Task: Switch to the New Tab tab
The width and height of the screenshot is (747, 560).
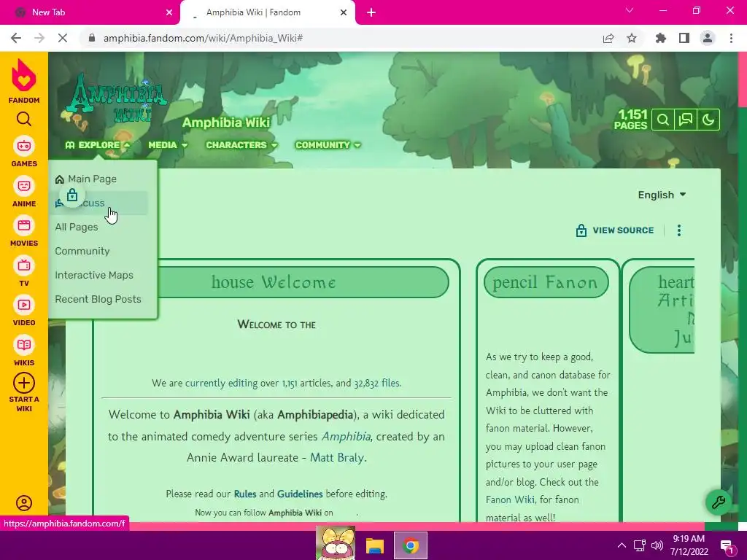Action: pyautogui.click(x=89, y=12)
